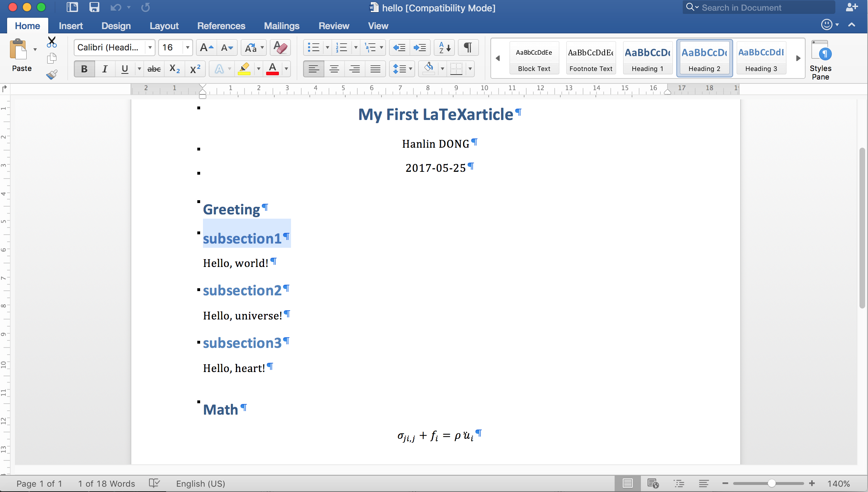
Task: Toggle Bold formatting button
Action: click(x=84, y=69)
